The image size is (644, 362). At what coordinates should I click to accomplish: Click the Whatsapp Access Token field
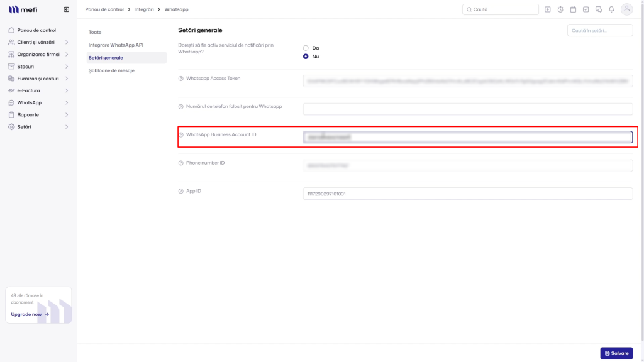pyautogui.click(x=468, y=81)
